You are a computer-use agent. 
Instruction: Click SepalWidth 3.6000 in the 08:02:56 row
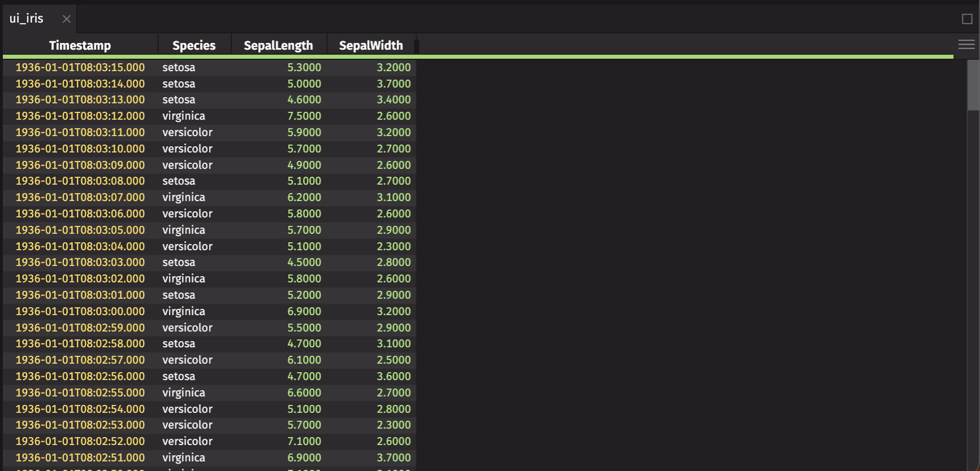point(393,376)
